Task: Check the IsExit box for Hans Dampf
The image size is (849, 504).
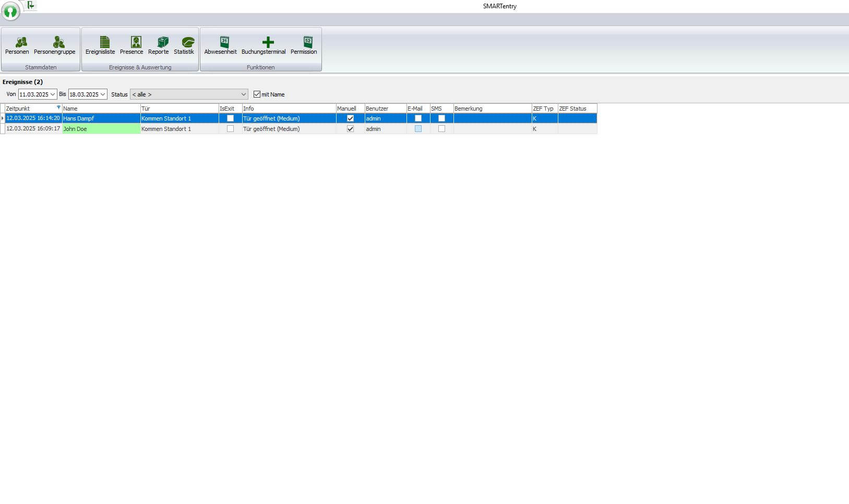Action: coord(230,118)
